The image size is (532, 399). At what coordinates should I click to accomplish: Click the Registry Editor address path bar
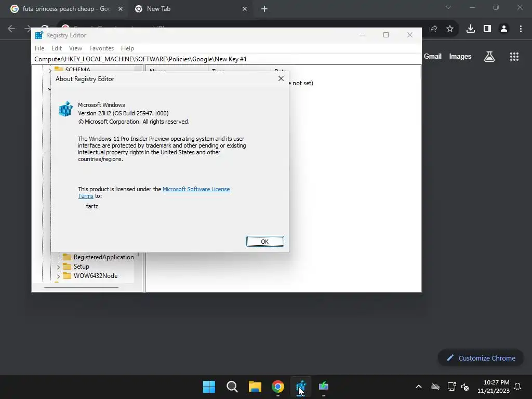pyautogui.click(x=227, y=59)
